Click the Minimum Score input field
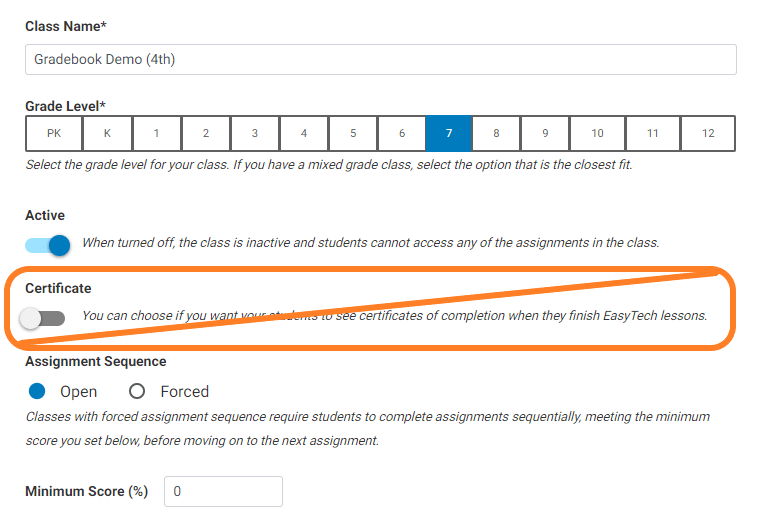The image size is (759, 526). point(223,491)
